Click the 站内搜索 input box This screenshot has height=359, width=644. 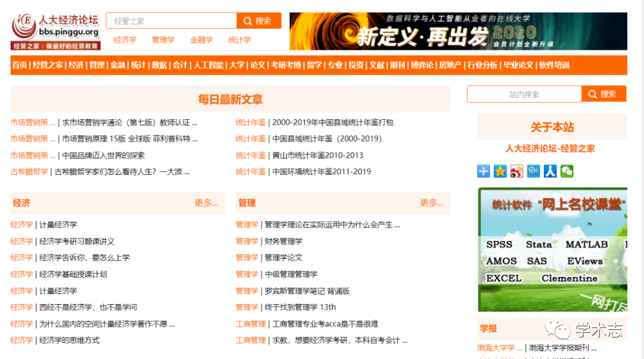pyautogui.click(x=524, y=94)
